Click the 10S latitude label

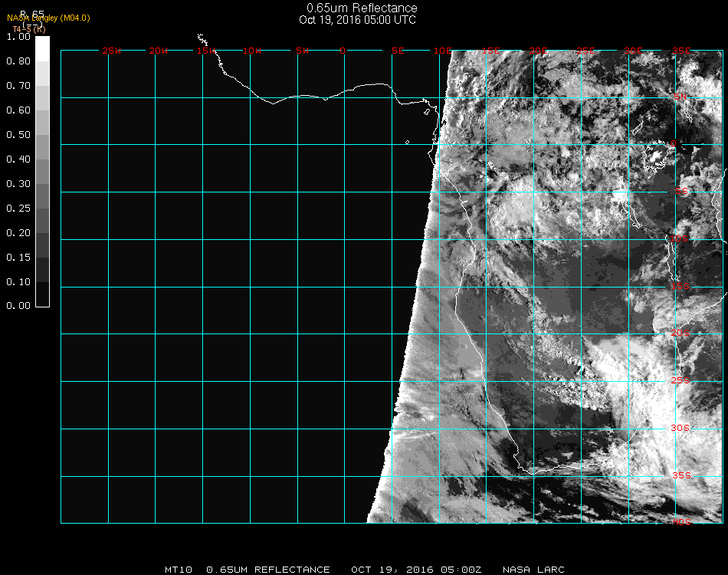point(680,239)
